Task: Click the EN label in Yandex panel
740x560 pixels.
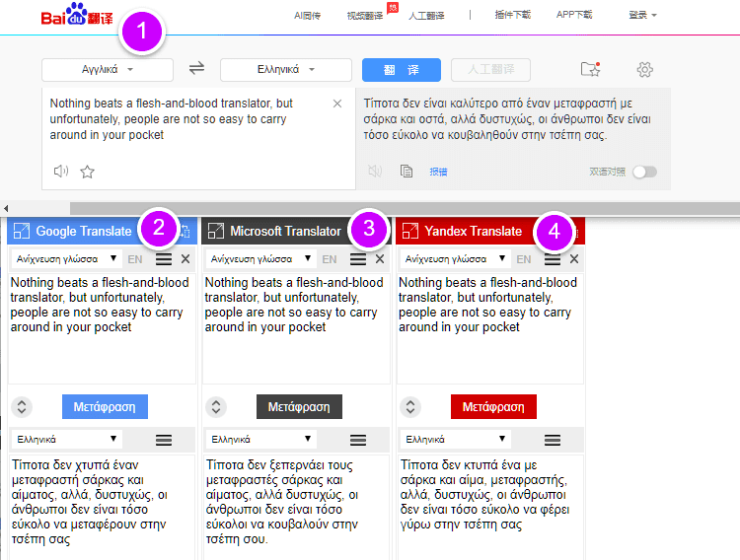Action: coord(524,259)
